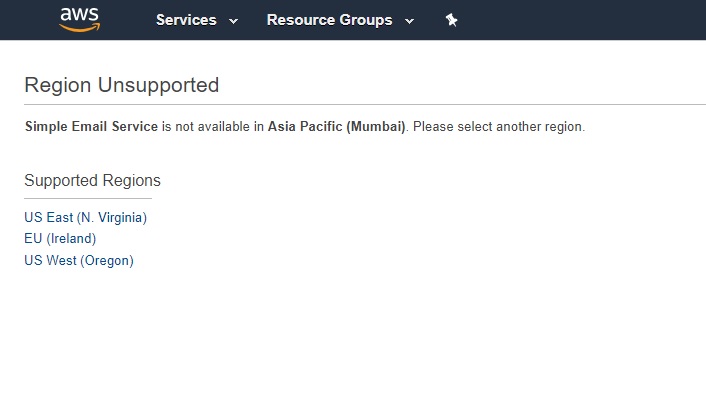Click the 'Please select another region' text

(x=498, y=127)
